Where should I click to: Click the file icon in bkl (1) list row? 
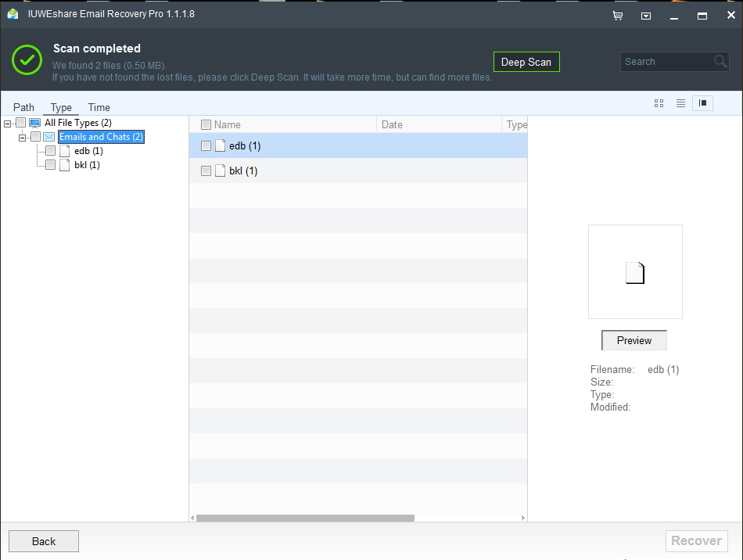220,171
